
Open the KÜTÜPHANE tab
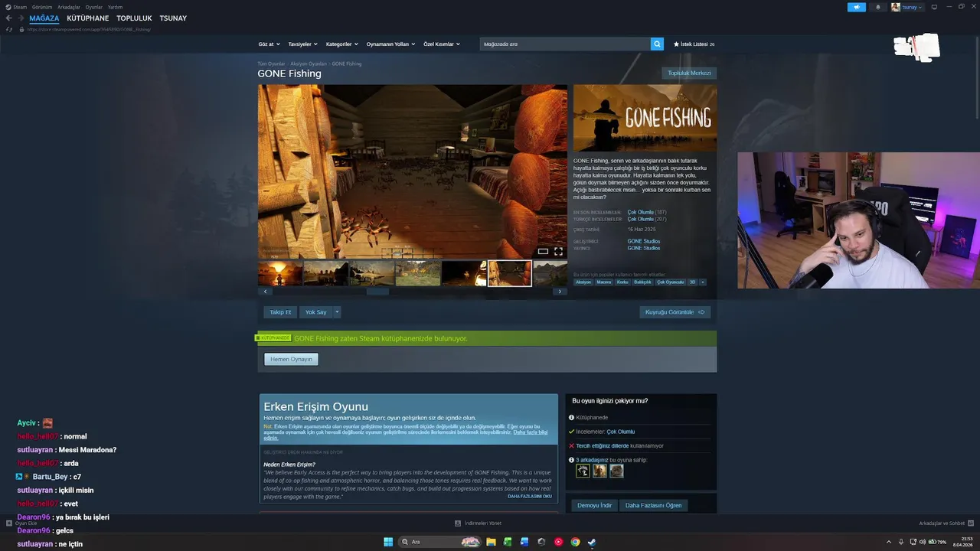(x=88, y=18)
